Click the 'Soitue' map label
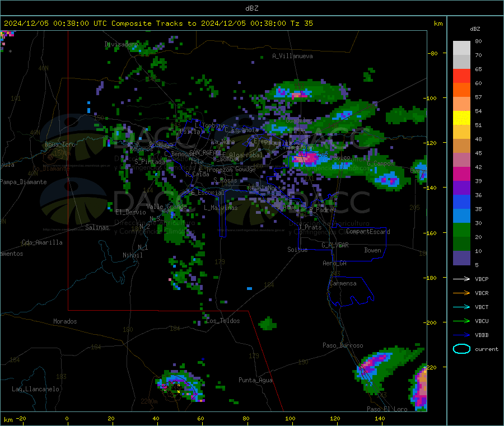 297,250
